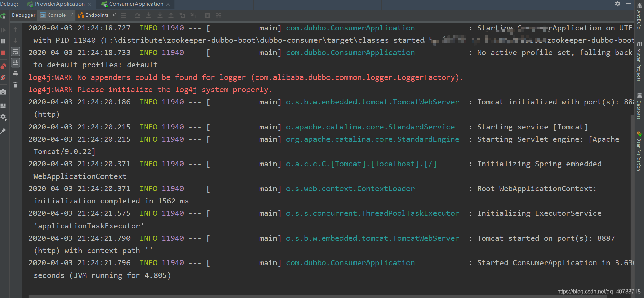The width and height of the screenshot is (644, 298).
Task: Step over the current line
Action: coord(137,15)
